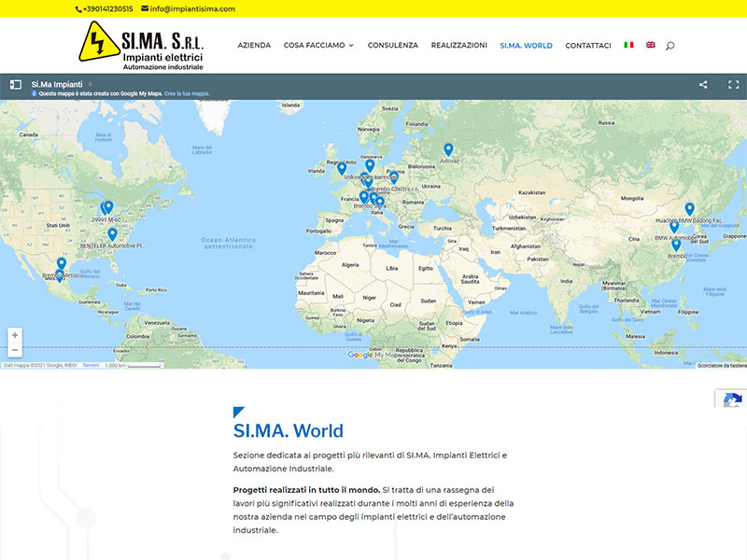747x560 pixels.
Task: Open the map in fullscreen view
Action: (x=734, y=85)
